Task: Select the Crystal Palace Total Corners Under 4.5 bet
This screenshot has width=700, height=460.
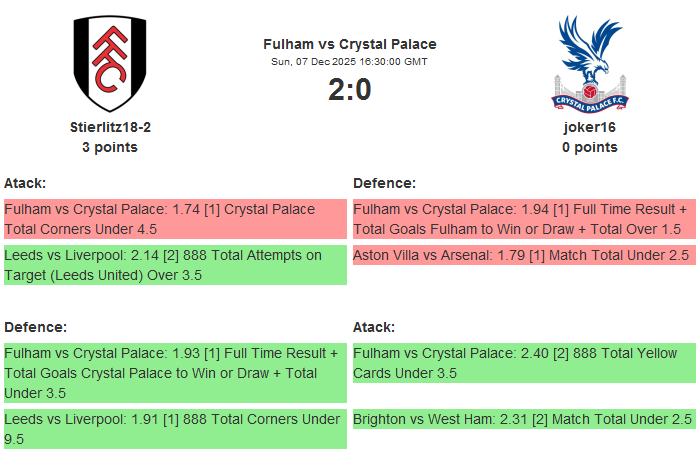Action: pos(175,219)
